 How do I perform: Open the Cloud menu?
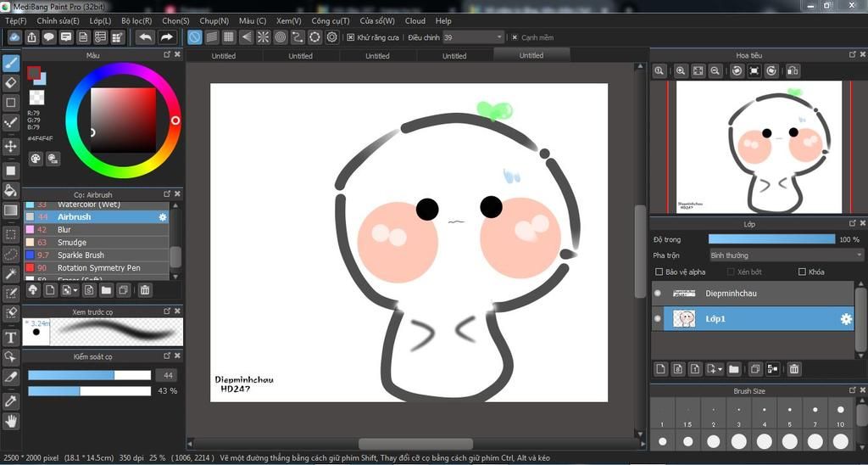(415, 21)
